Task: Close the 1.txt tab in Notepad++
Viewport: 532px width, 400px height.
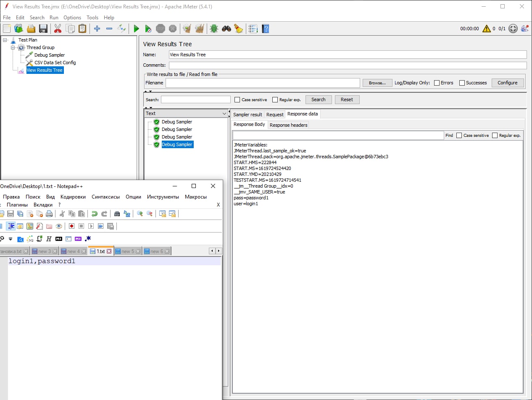Action: click(109, 251)
